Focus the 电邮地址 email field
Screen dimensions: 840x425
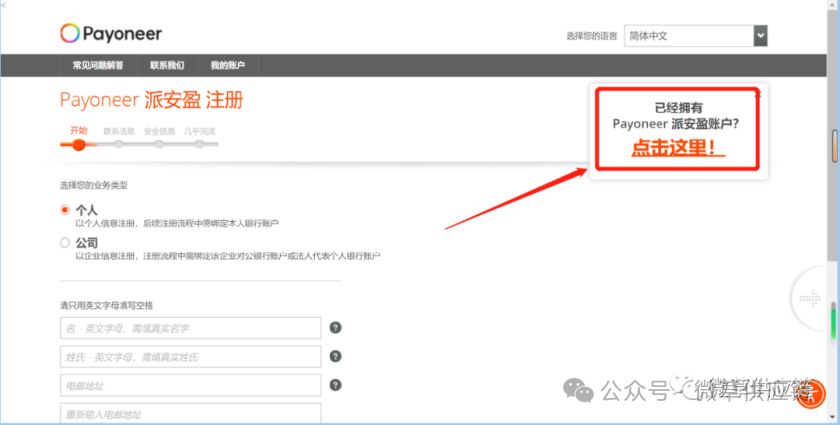(191, 385)
